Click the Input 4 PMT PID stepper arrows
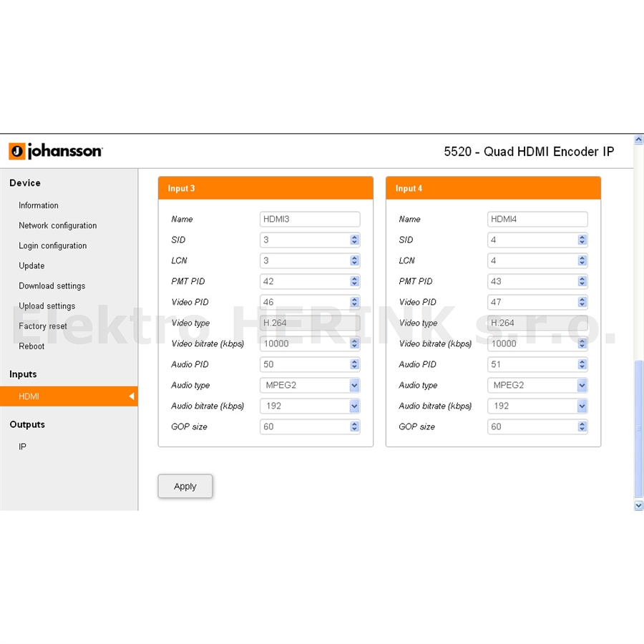644x644 pixels. pyautogui.click(x=582, y=281)
